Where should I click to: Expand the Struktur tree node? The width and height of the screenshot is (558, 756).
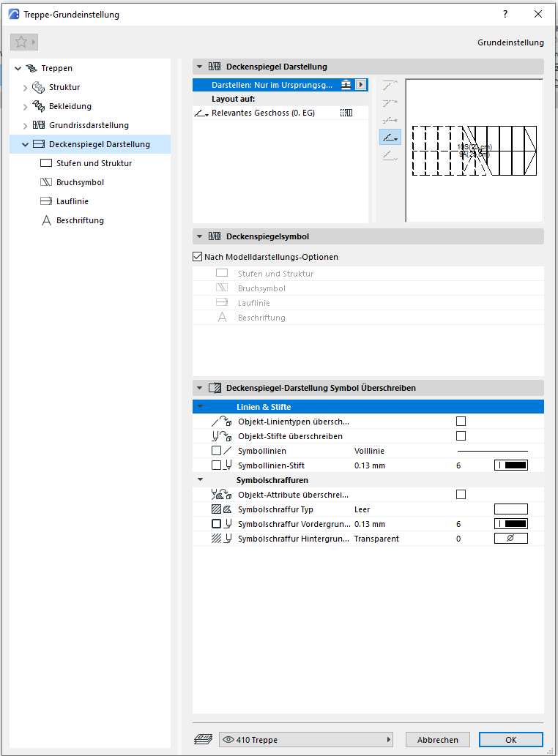(x=26, y=88)
